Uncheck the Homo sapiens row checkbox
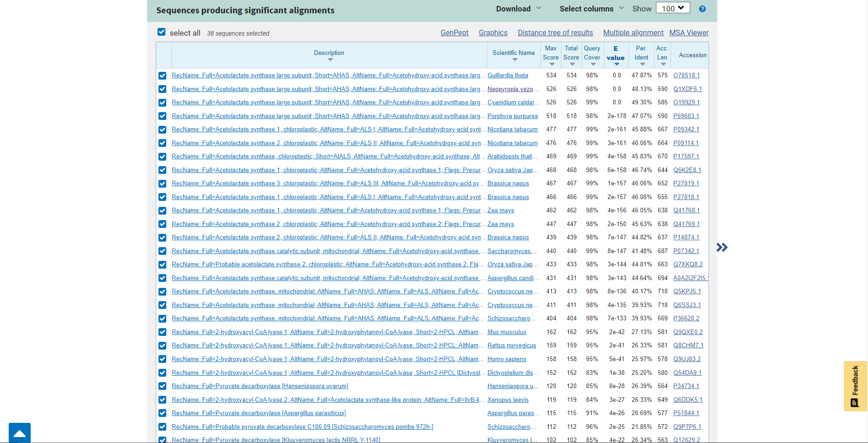Viewport: 868px width, 443px height. click(x=162, y=359)
